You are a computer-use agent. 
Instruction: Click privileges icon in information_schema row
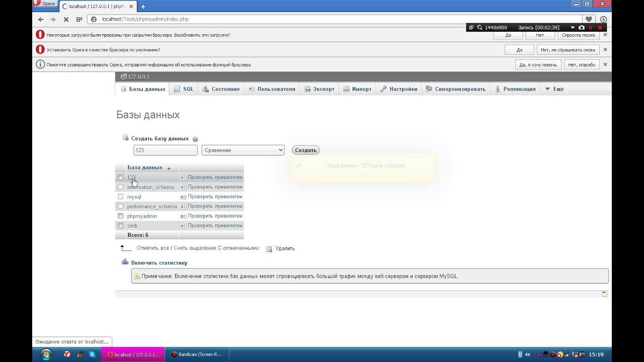point(183,187)
